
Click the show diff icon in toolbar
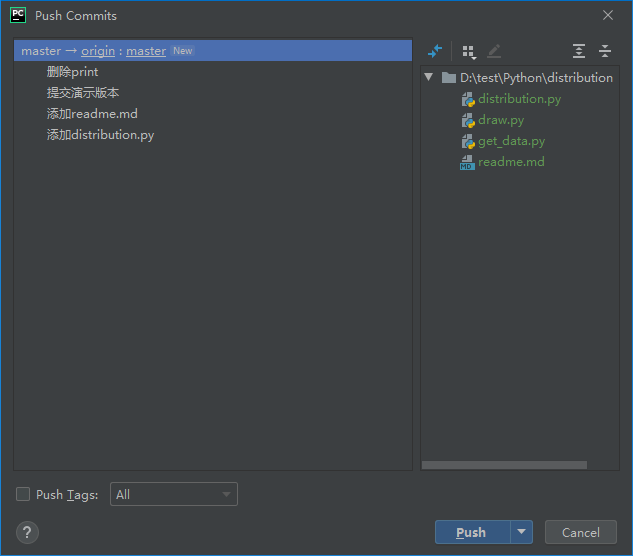pyautogui.click(x=435, y=51)
